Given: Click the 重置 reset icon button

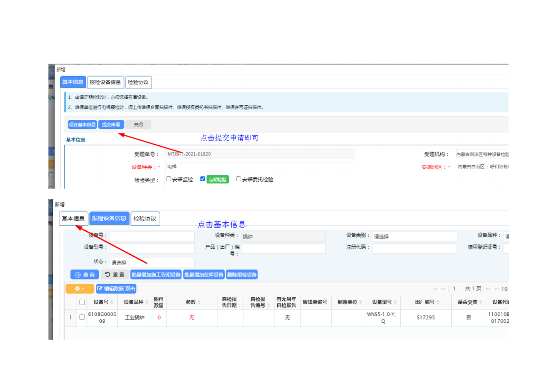Looking at the screenshot, I should [x=115, y=274].
